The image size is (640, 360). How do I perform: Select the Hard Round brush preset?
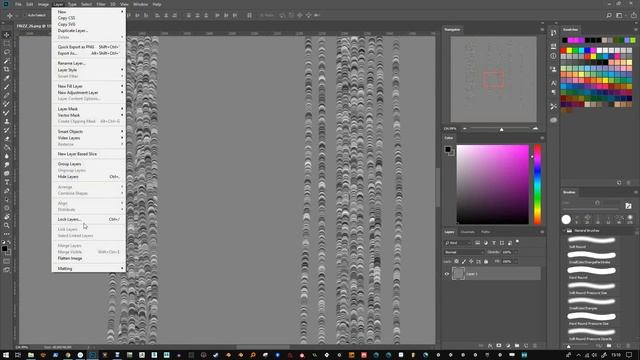(x=591, y=272)
